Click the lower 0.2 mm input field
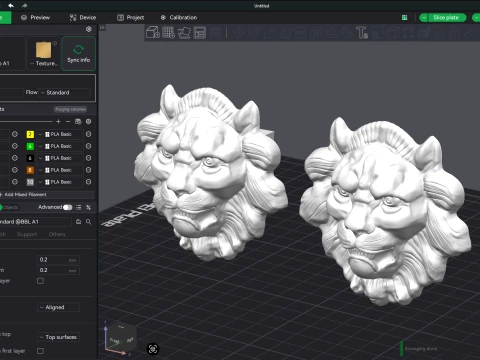This screenshot has width=480, height=360. pos(58,270)
